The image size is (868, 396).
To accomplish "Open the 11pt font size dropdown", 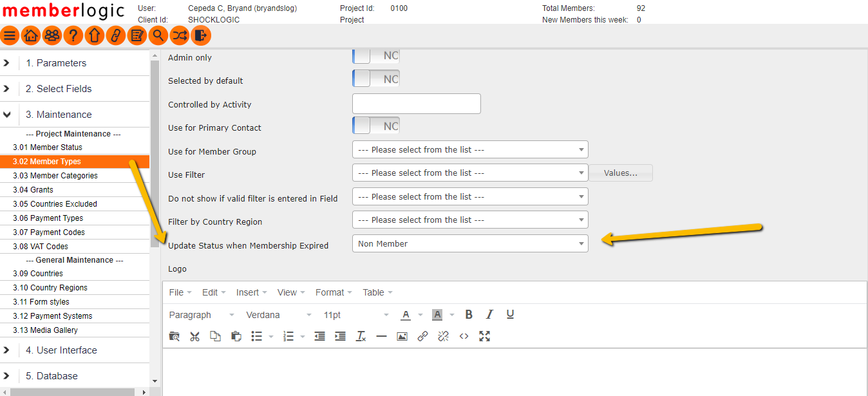I will click(356, 315).
